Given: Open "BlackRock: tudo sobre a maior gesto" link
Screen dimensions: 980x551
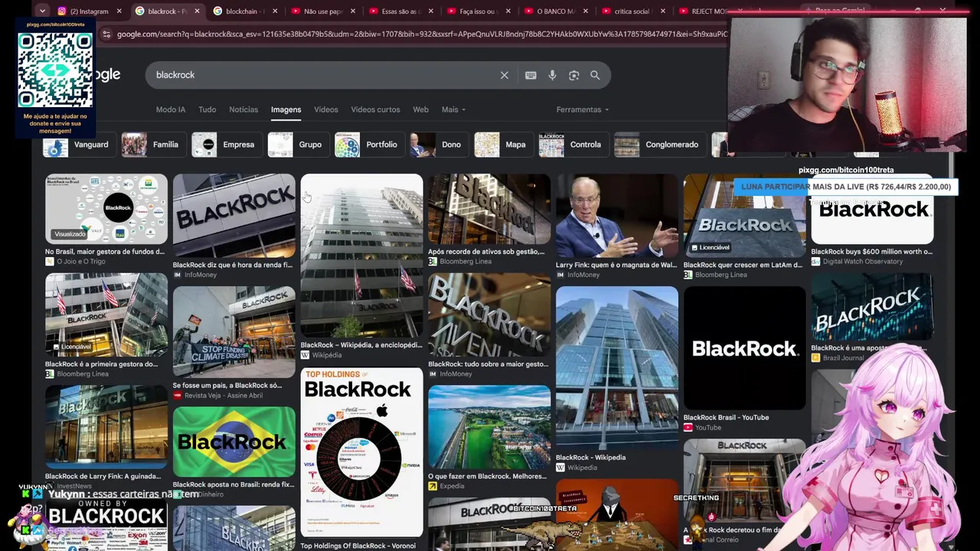Looking at the screenshot, I should click(x=488, y=364).
